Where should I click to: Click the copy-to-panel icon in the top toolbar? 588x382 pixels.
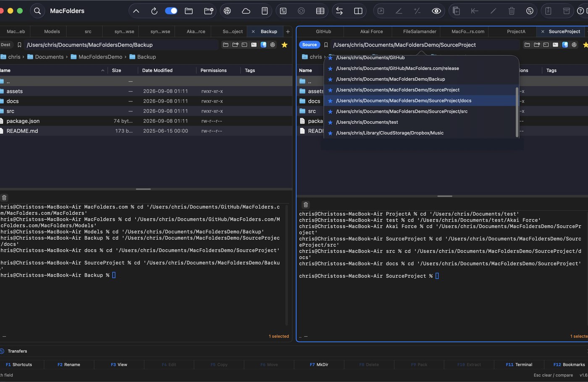click(x=456, y=11)
